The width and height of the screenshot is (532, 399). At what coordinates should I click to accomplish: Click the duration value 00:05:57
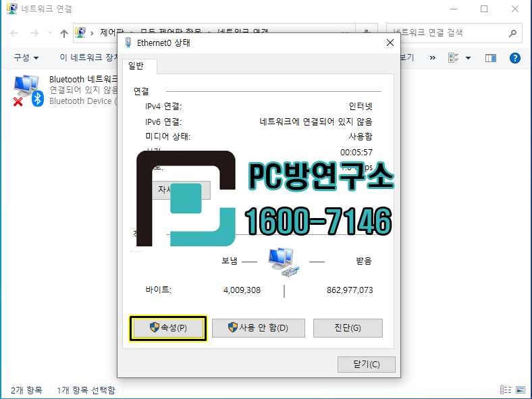[x=356, y=153]
